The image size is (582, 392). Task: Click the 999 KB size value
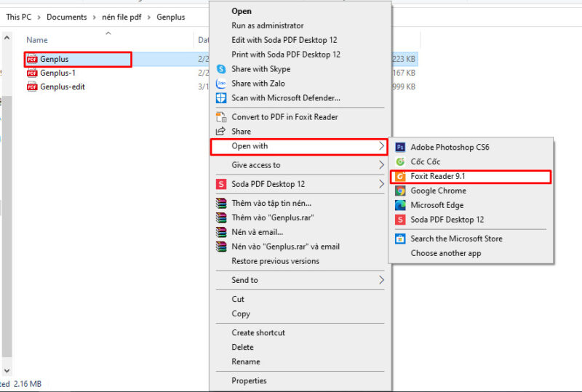coord(404,87)
